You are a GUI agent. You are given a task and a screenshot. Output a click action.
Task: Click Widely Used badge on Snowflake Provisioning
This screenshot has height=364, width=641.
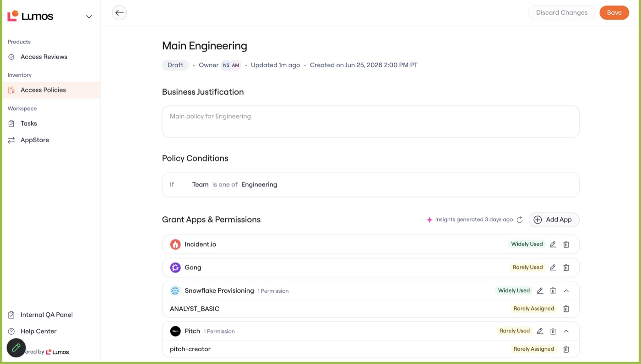pyautogui.click(x=514, y=290)
